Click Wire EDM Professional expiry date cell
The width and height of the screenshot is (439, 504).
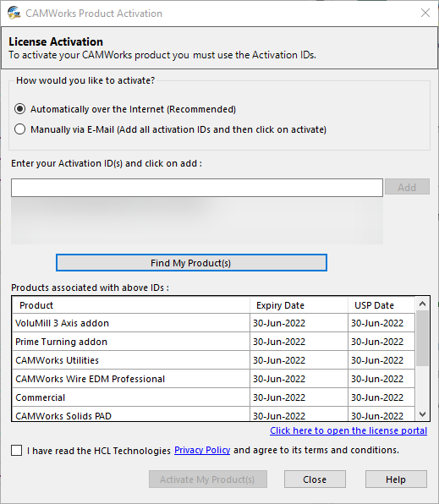point(299,379)
